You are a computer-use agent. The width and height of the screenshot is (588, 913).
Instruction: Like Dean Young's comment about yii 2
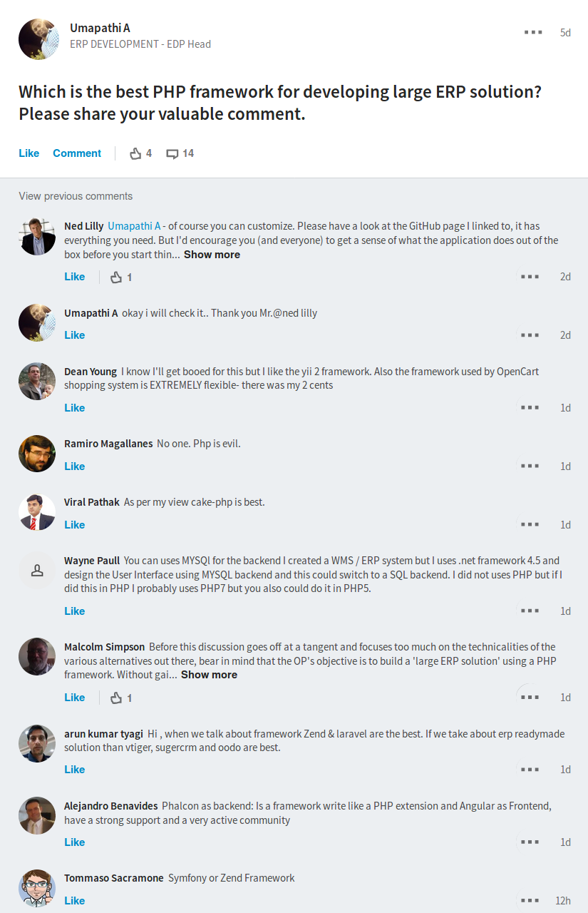pos(75,408)
